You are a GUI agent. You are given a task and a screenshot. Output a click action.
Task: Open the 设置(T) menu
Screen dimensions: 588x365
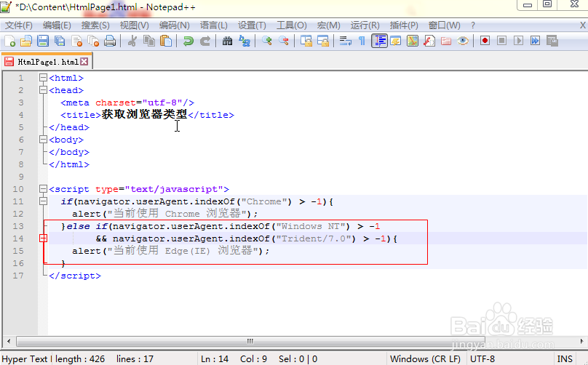pyautogui.click(x=252, y=25)
